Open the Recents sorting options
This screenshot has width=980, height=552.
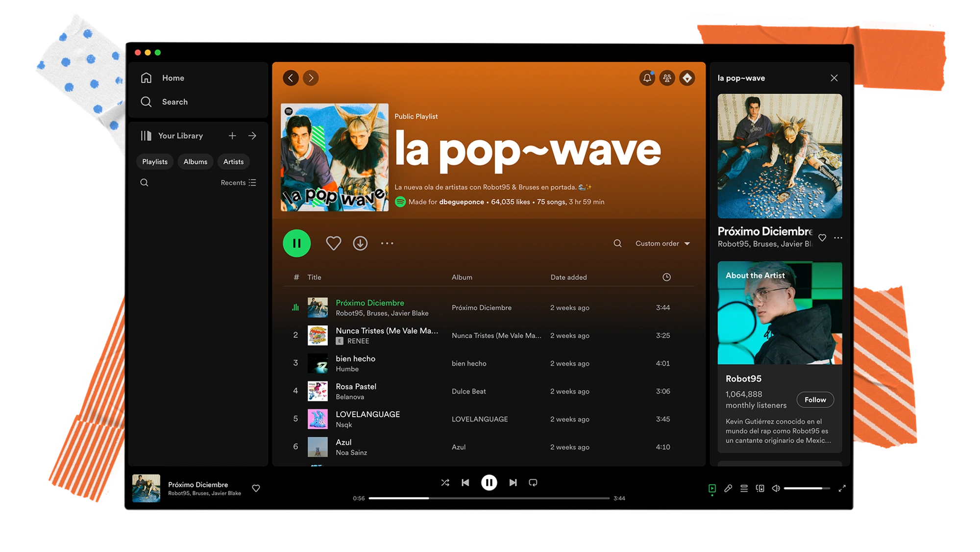238,182
